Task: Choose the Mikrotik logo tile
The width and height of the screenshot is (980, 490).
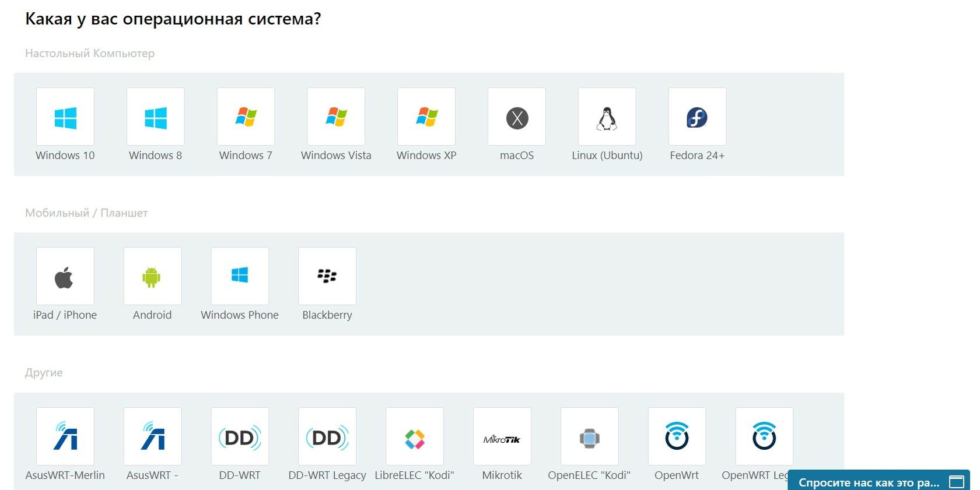Action: [502, 436]
